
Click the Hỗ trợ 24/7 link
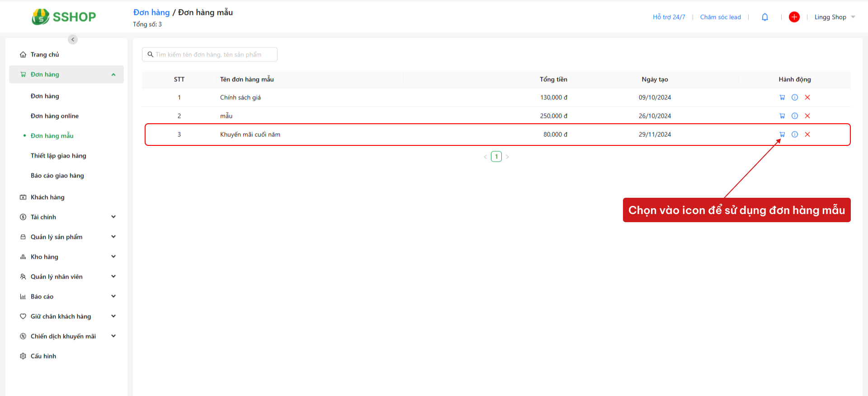click(669, 17)
